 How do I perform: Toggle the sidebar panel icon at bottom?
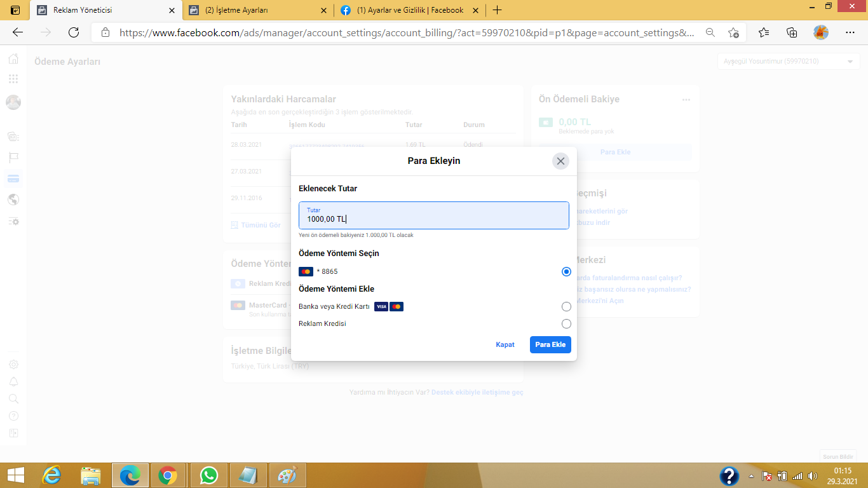tap(13, 433)
